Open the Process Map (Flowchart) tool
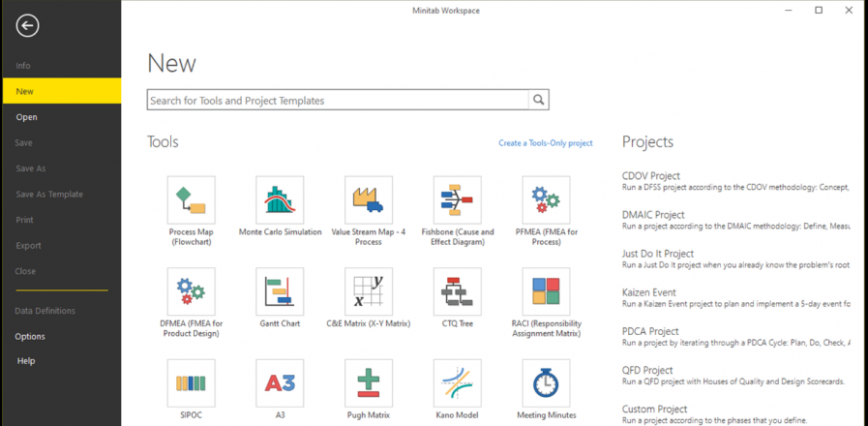Screen dimensions: 868x426 191,200
